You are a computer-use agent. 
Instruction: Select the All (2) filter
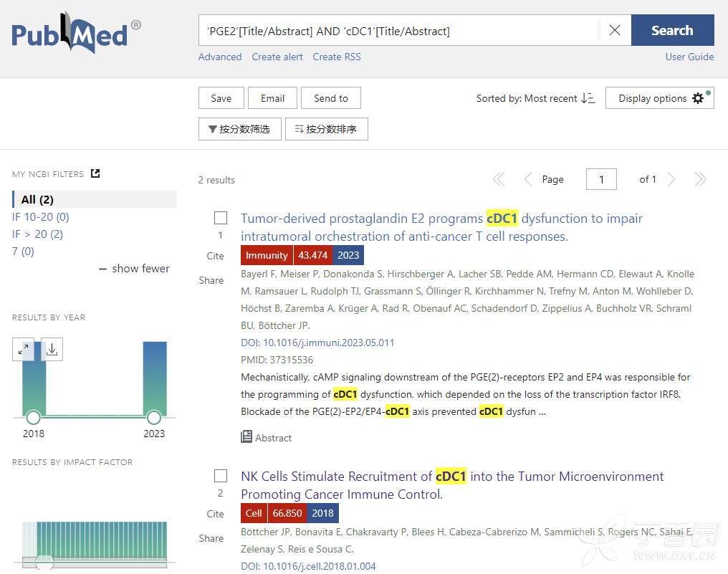tap(37, 199)
